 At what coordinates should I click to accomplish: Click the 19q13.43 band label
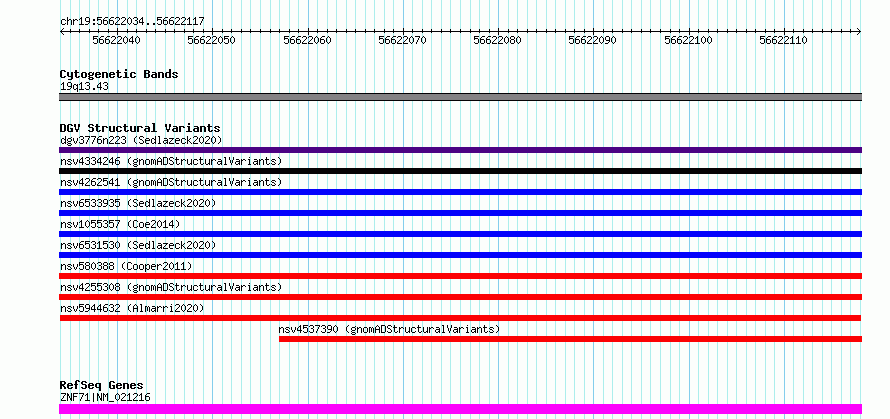click(x=85, y=87)
